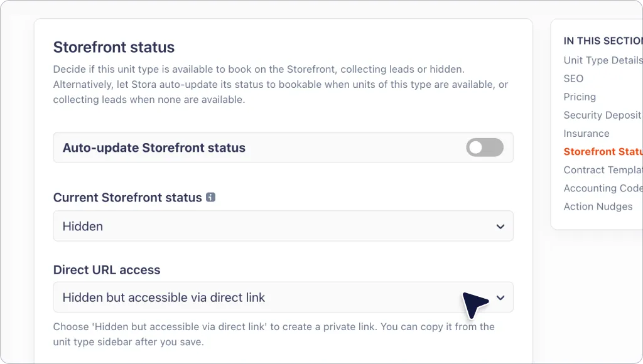Click the Current Storefront status label text
643x364 pixels.
(127, 198)
